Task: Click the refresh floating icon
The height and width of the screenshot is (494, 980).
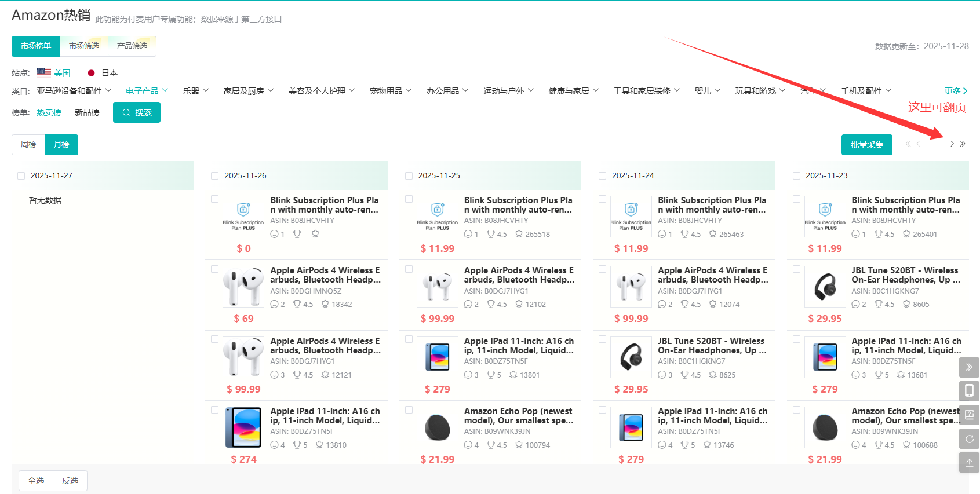Action: point(969,439)
